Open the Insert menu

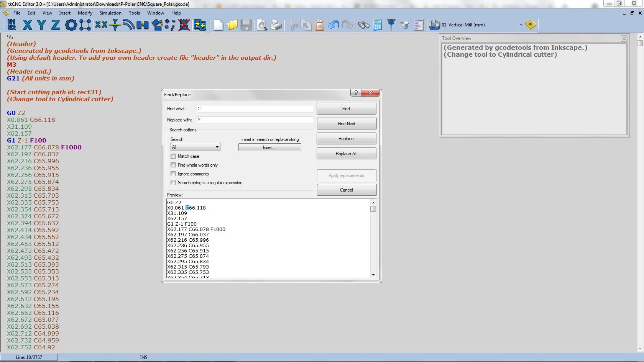65,13
